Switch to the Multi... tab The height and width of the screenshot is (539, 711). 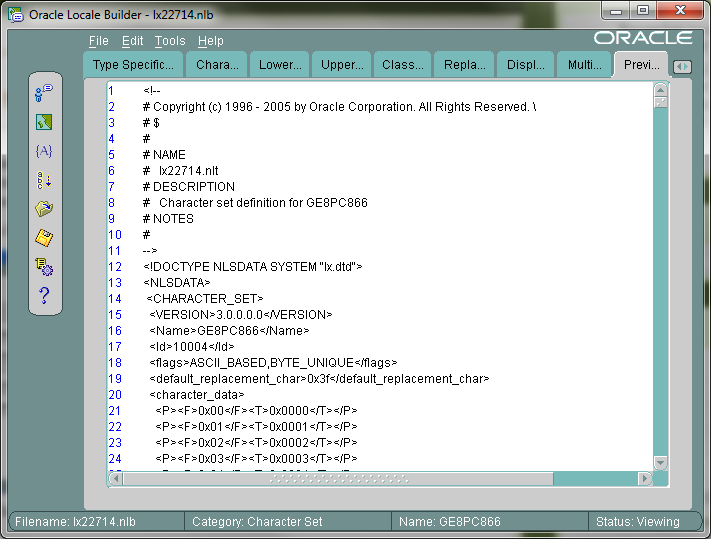(x=584, y=65)
